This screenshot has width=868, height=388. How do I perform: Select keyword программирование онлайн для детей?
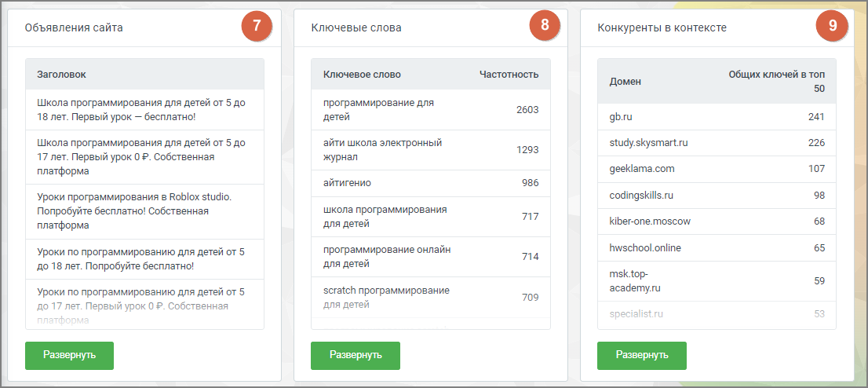387,257
